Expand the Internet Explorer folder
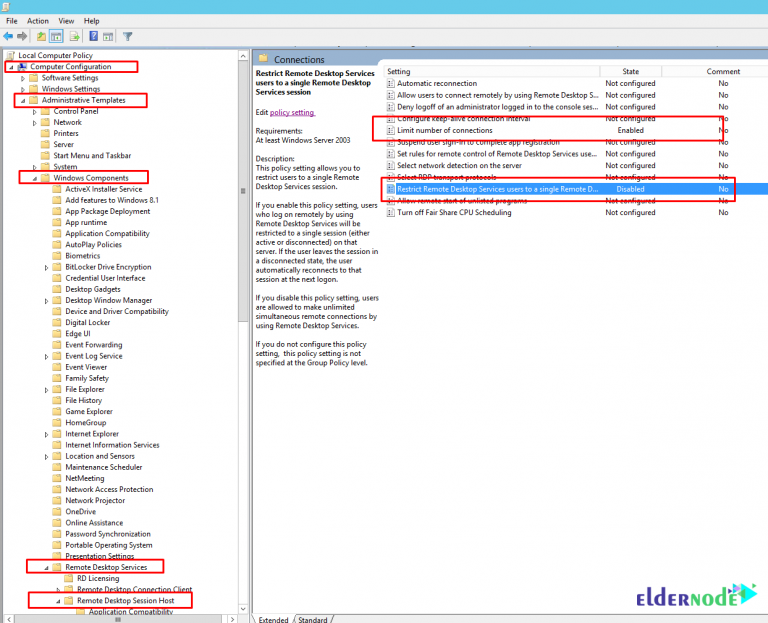Viewport: 768px width, 623px height. (46, 434)
